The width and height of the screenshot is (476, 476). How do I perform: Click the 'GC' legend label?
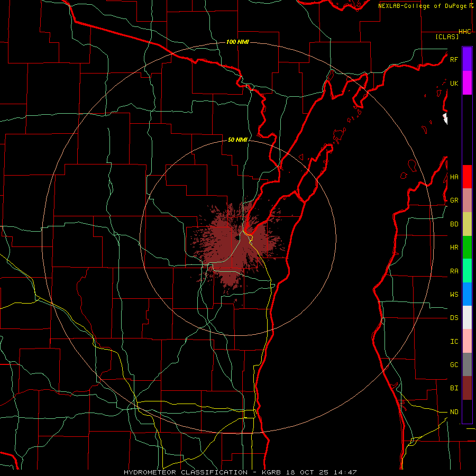coord(454,365)
